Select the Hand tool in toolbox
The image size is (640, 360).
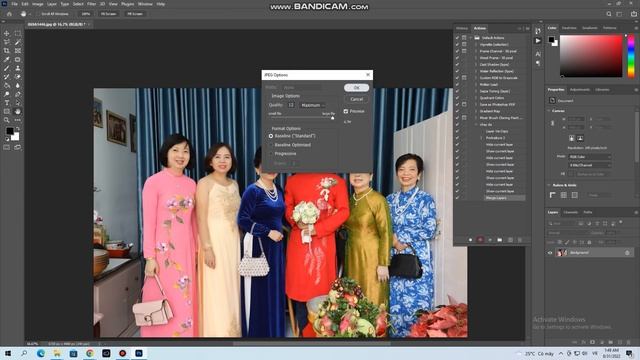click(x=18, y=111)
